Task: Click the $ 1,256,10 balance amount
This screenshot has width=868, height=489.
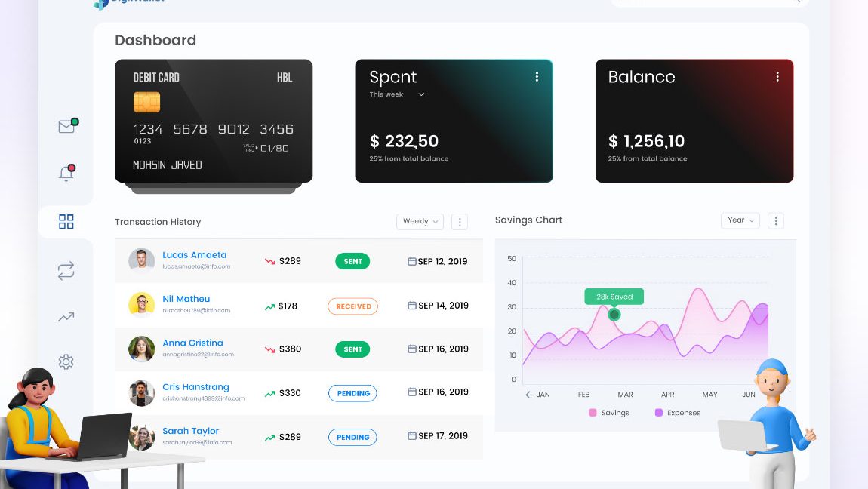Action: pyautogui.click(x=647, y=142)
